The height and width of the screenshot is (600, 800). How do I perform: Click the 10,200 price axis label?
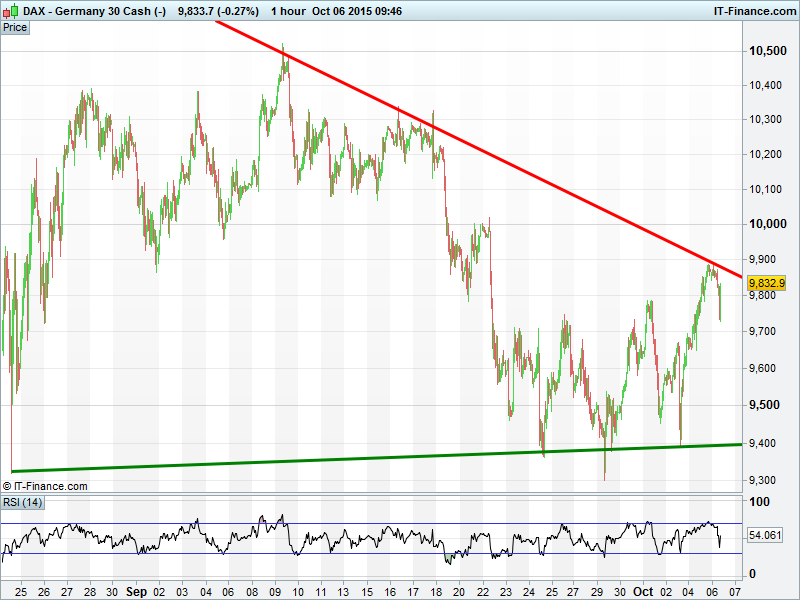pos(765,154)
